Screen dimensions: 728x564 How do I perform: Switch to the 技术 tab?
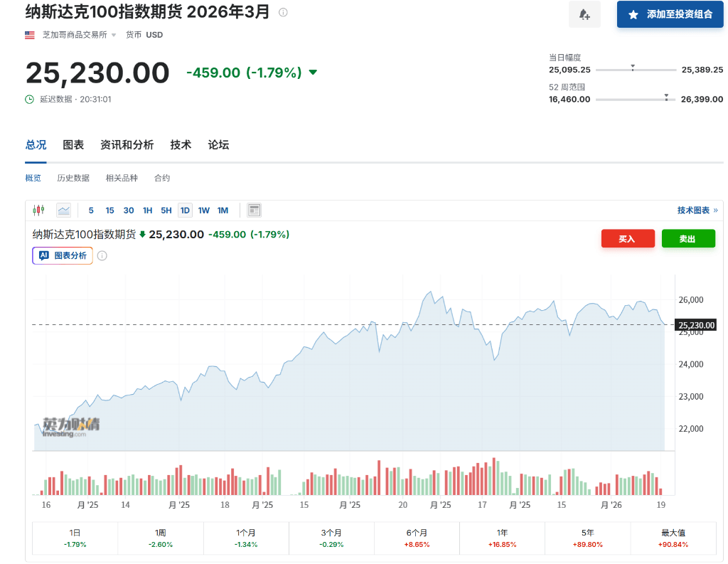[181, 144]
